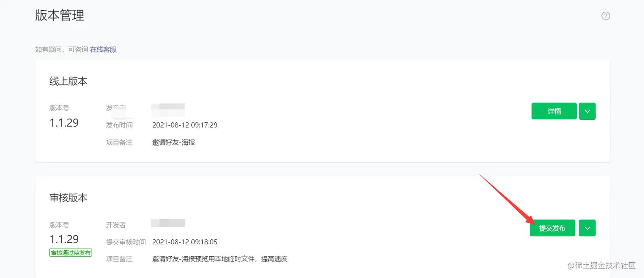Expand dropdown arrow beside 提交发布
The width and height of the screenshot is (644, 278).
(587, 228)
